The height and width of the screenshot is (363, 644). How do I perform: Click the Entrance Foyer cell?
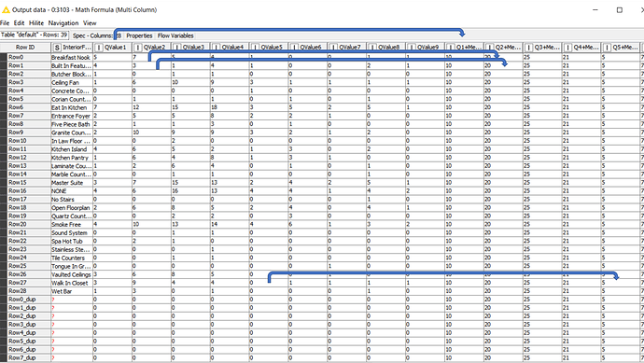pos(72,116)
